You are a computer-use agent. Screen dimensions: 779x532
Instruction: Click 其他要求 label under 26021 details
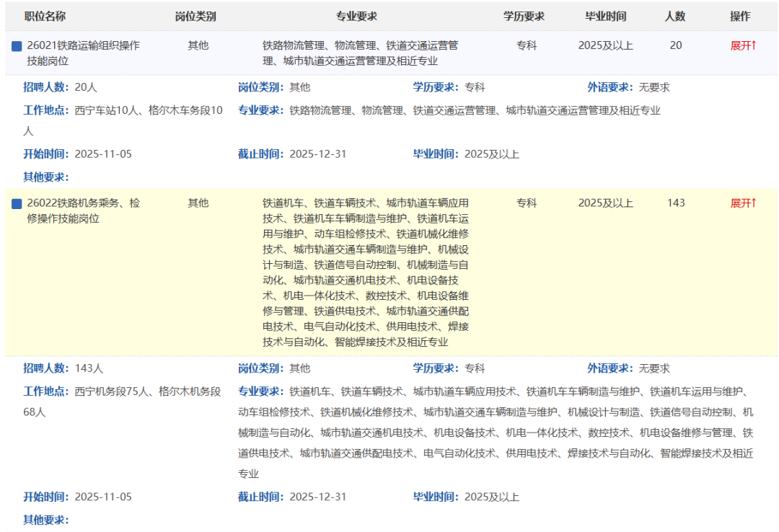click(x=46, y=177)
